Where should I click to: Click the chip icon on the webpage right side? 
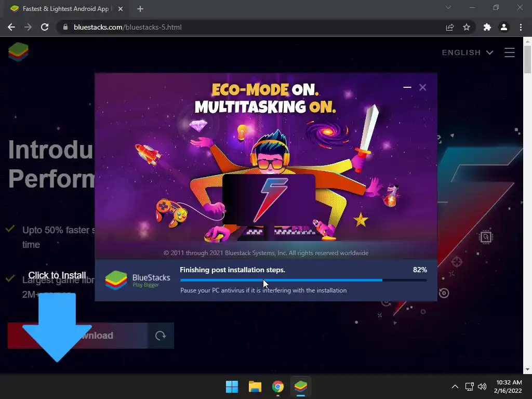[x=486, y=237]
